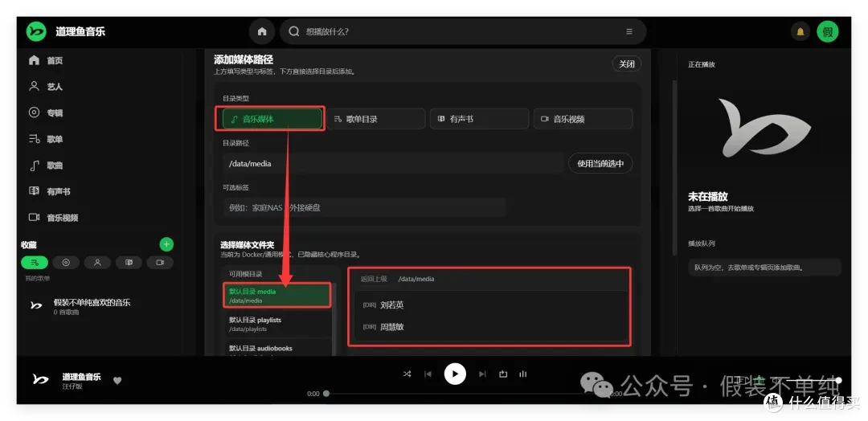Image resolution: width=868 pixels, height=421 pixels.
Task: Open the user avatar 假
Action: tap(828, 31)
